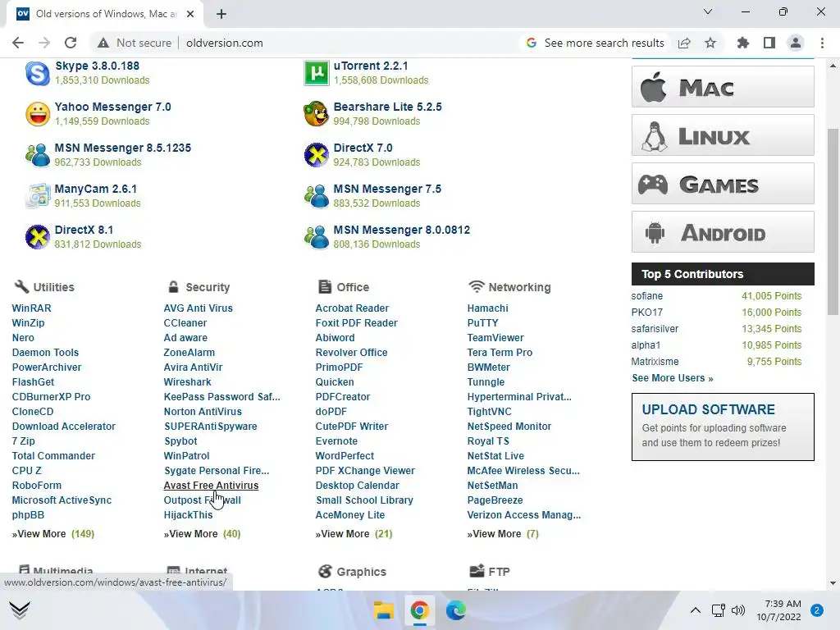Screen dimensions: 840x630
Task: Open the Daemon Tools link
Action: point(46,353)
